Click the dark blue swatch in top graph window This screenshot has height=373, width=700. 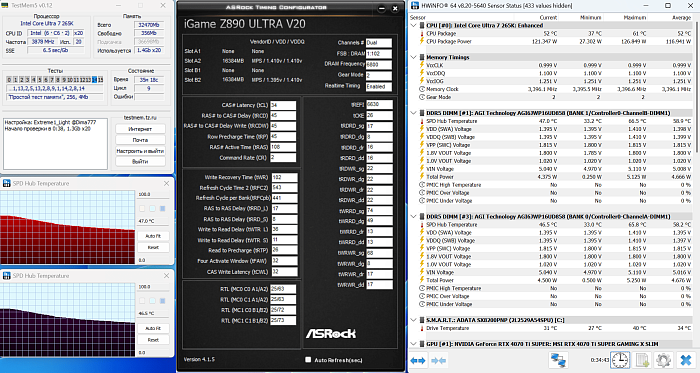tap(162, 208)
